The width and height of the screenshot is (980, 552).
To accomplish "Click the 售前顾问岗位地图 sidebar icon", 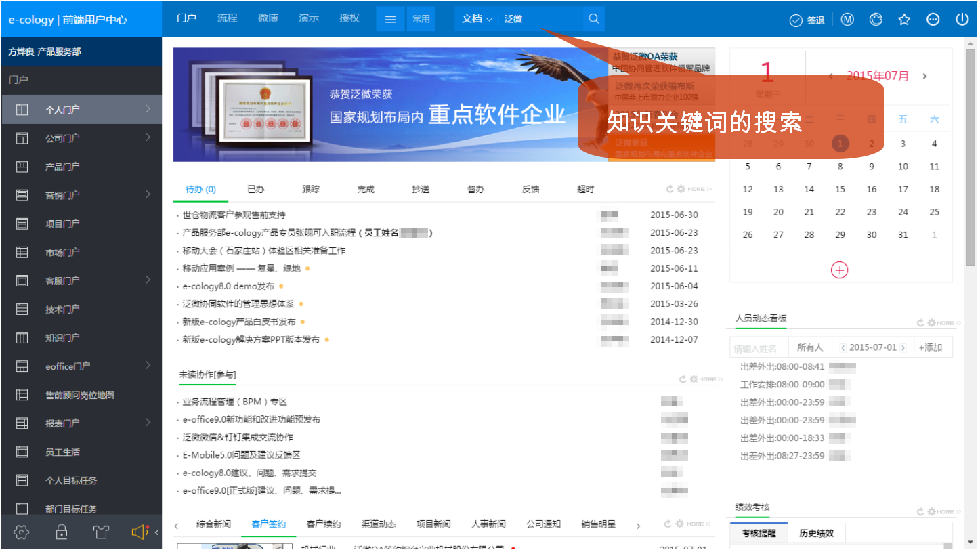I will pos(22,395).
